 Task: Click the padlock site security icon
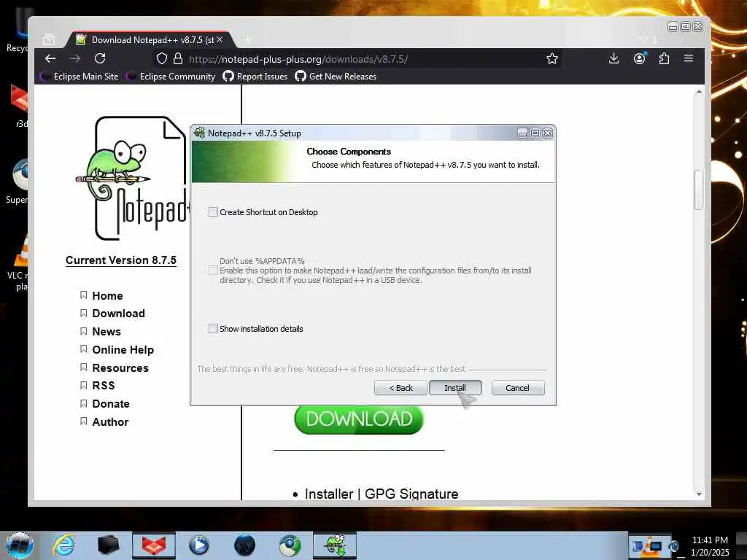[178, 58]
